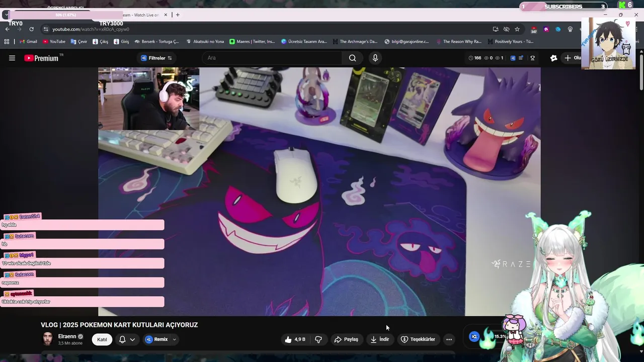644x362 pixels.
Task: Click the install app icon in address bar
Action: (x=496, y=29)
